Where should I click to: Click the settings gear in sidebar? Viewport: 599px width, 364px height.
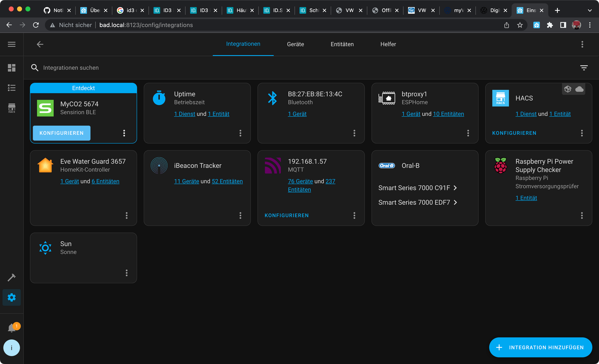12,297
